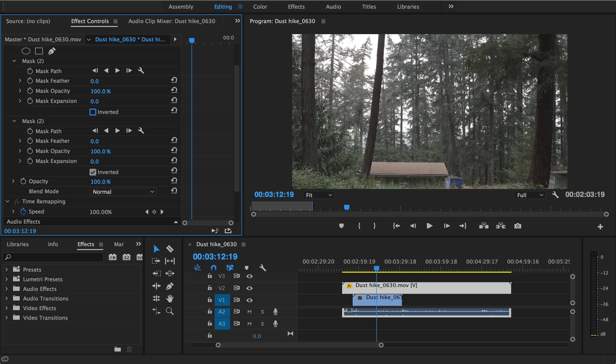This screenshot has width=616, height=364.
Task: Open the Audio Clip Mixer tab
Action: click(x=172, y=21)
